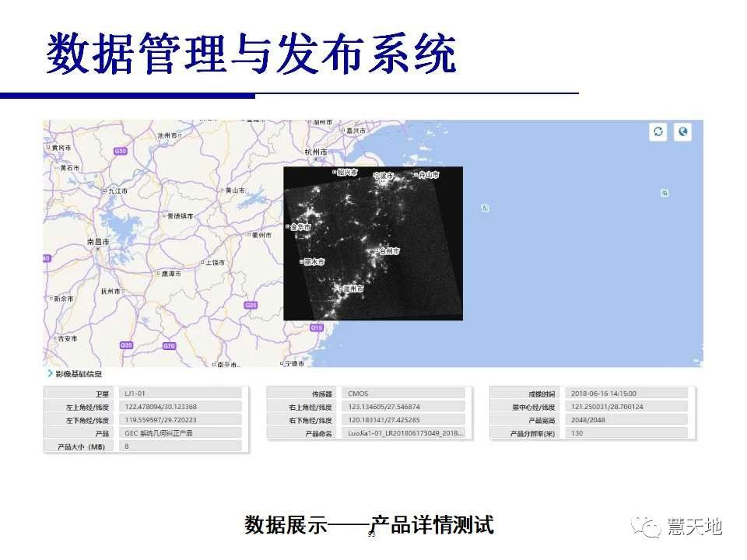Click the G35 highway shield marker
This screenshot has width=747, height=560.
pyautogui.click(x=127, y=345)
